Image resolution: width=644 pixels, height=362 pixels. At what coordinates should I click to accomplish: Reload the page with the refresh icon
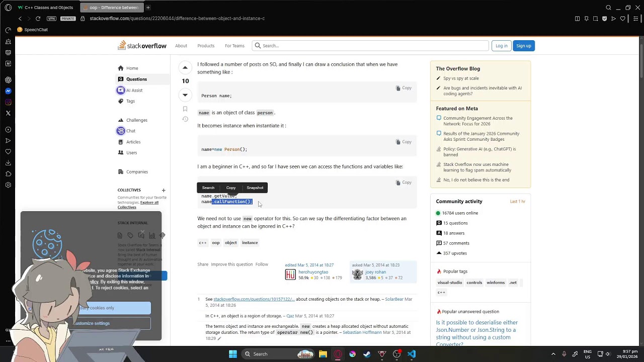pyautogui.click(x=38, y=19)
